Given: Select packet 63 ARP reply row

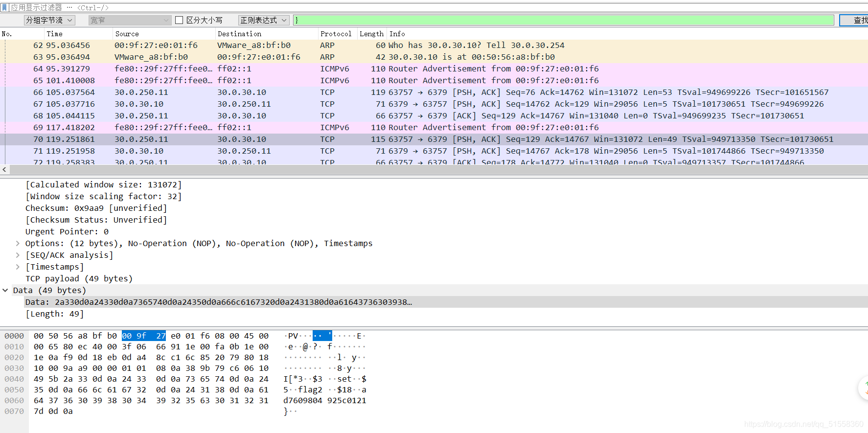Looking at the screenshot, I should [434, 57].
